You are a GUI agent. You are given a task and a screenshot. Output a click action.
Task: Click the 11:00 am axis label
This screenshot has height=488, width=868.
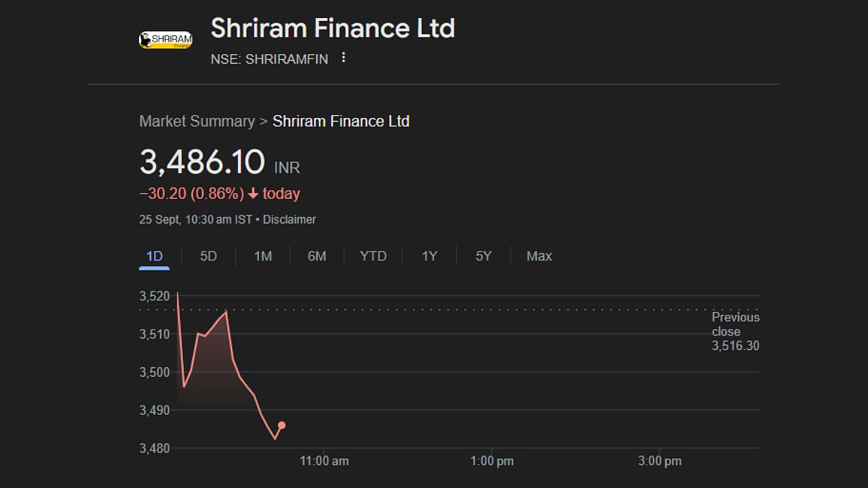tap(324, 461)
